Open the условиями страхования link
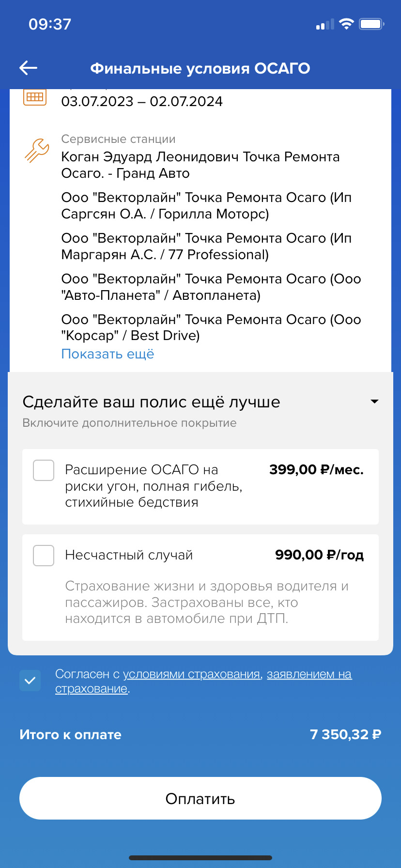The image size is (401, 868). (191, 674)
